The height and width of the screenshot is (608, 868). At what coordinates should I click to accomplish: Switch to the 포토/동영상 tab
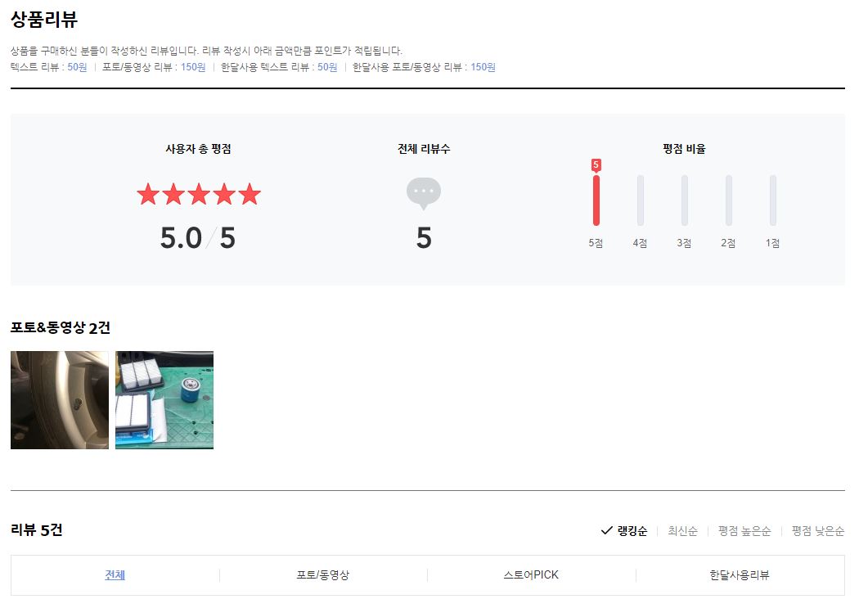[x=323, y=575]
